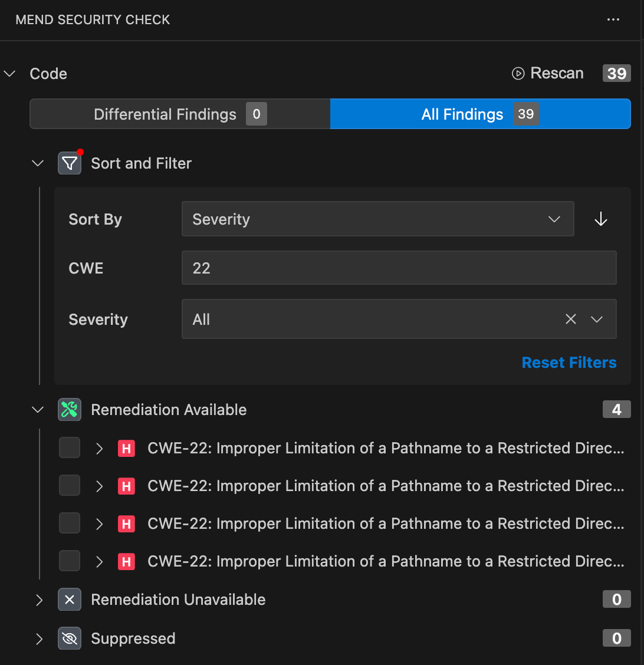
Task: Expand the Remediation Unavailable section
Action: (39, 600)
